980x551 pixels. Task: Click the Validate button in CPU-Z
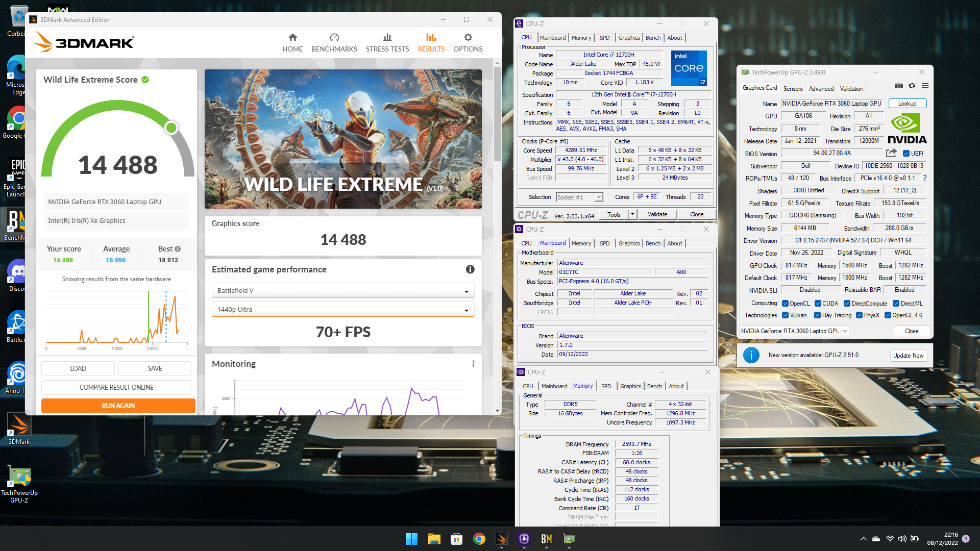657,214
